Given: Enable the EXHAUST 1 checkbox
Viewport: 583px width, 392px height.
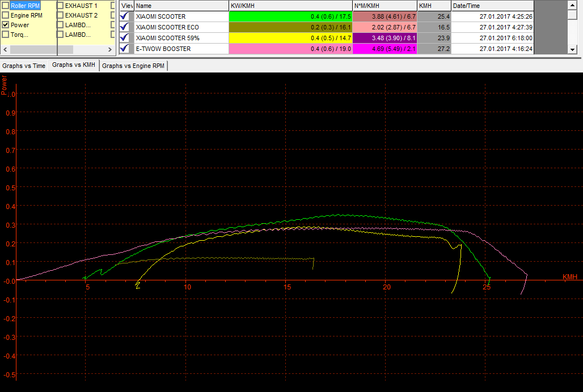Looking at the screenshot, I should (60, 6).
